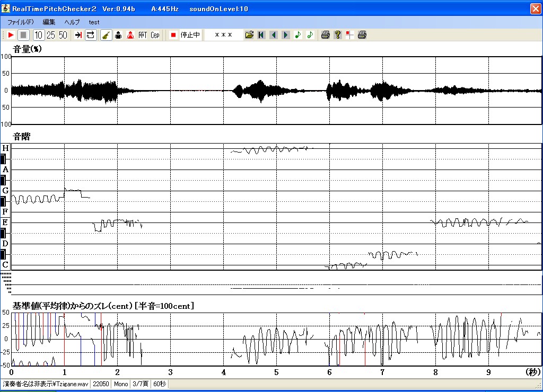Select the black male voice icon
The image size is (543, 392).
pyautogui.click(x=118, y=35)
